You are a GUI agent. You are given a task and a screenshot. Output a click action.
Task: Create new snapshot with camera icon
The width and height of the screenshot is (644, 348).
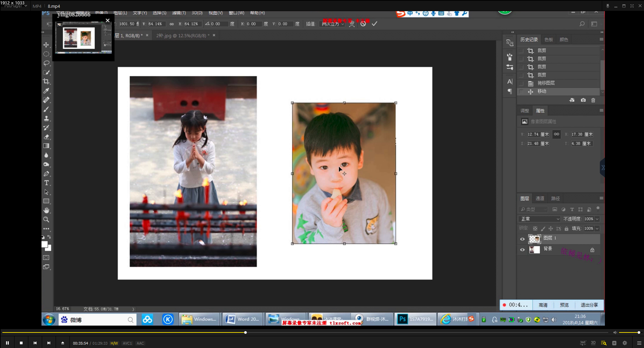583,100
